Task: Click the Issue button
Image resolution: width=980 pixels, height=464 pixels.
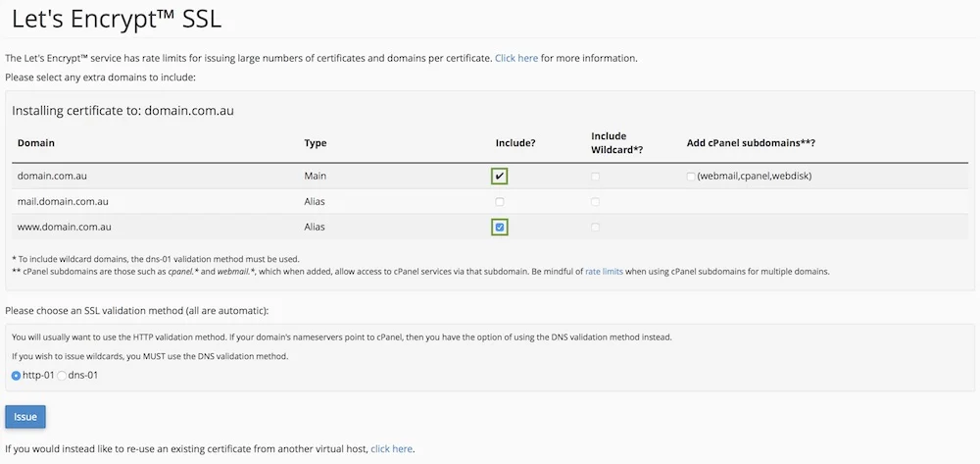Action: tap(25, 417)
